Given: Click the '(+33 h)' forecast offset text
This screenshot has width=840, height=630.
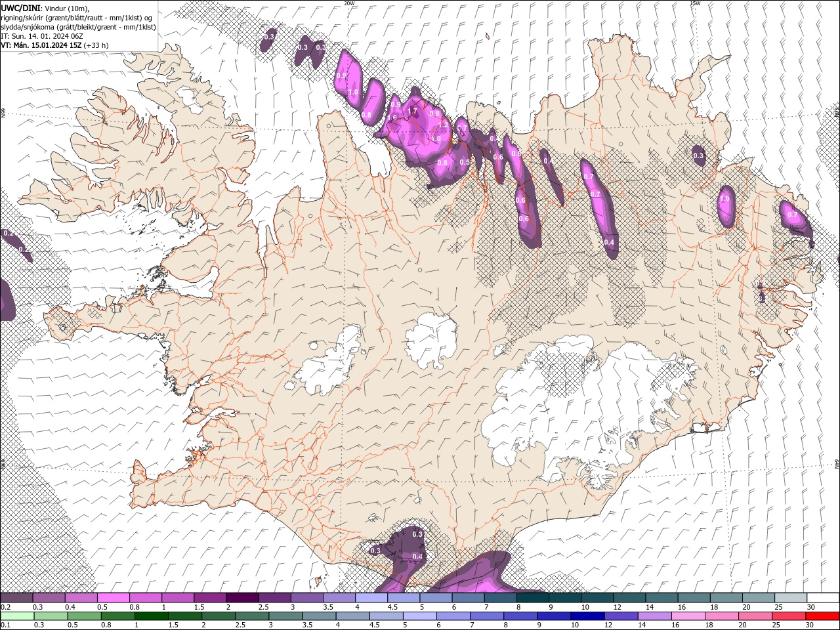Looking at the screenshot, I should pyautogui.click(x=96, y=45).
